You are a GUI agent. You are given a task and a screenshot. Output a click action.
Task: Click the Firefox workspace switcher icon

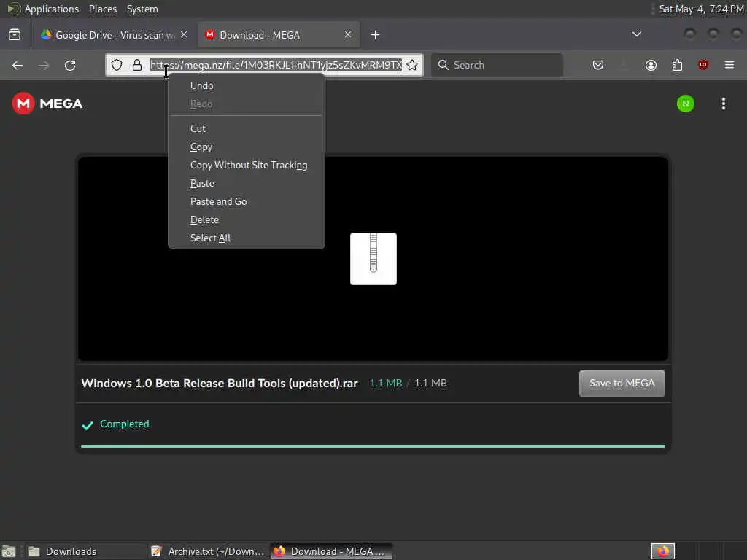point(663,551)
